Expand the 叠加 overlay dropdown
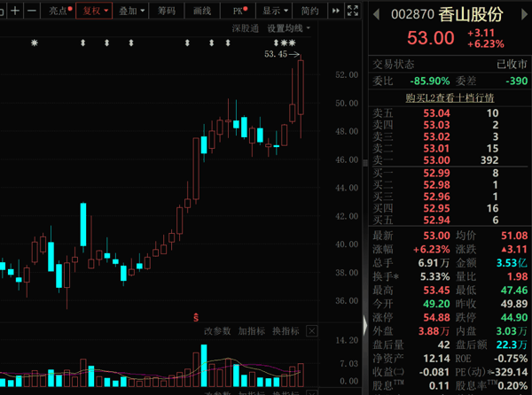 tap(131, 11)
